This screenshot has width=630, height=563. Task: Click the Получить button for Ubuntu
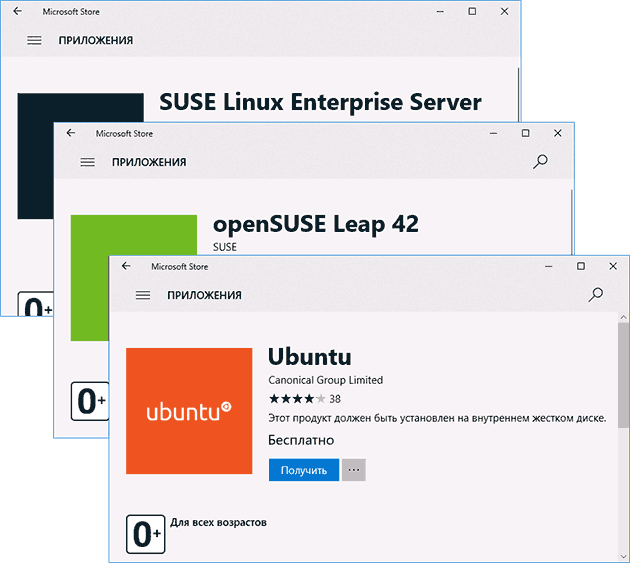(x=304, y=470)
